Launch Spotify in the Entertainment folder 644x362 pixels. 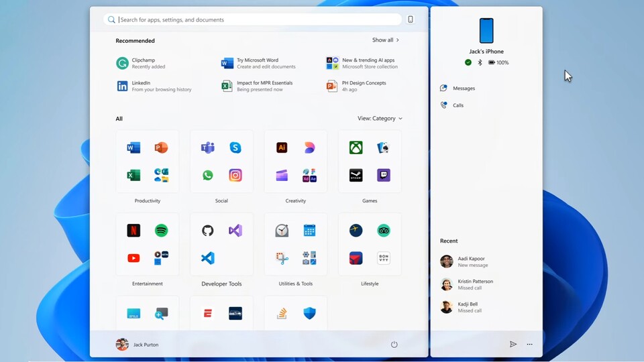click(x=161, y=231)
